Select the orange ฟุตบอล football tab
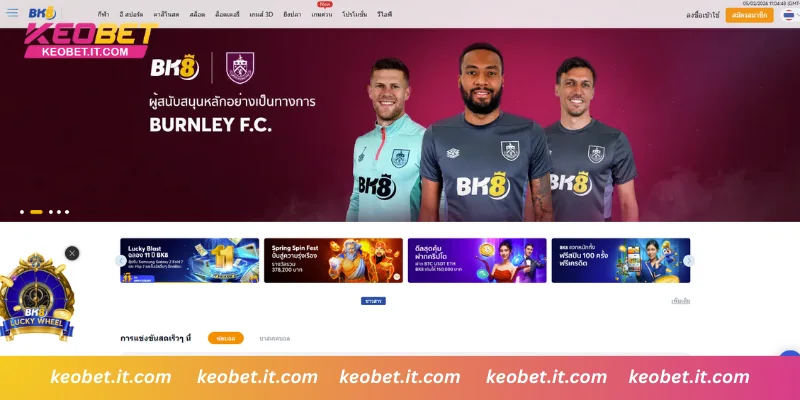This screenshot has height=400, width=800. click(x=226, y=338)
